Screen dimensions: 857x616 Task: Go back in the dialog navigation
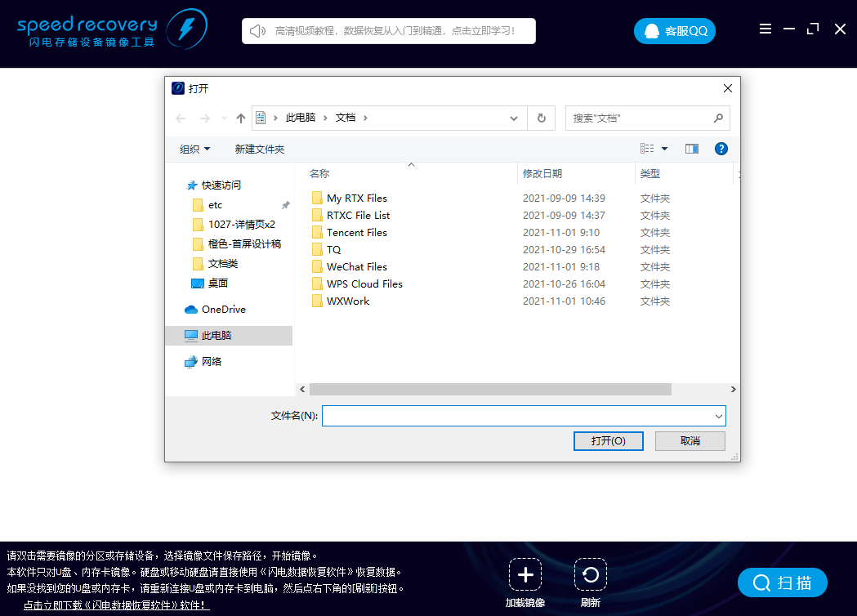(181, 118)
